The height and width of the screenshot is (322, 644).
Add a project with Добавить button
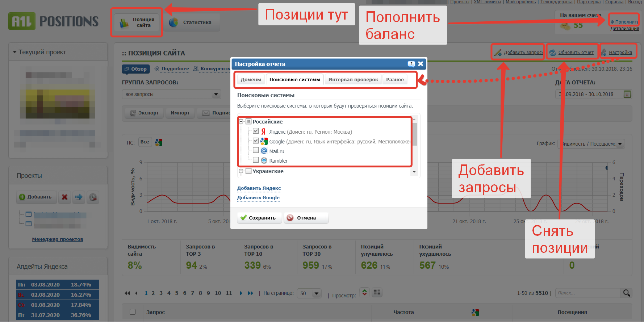point(36,197)
